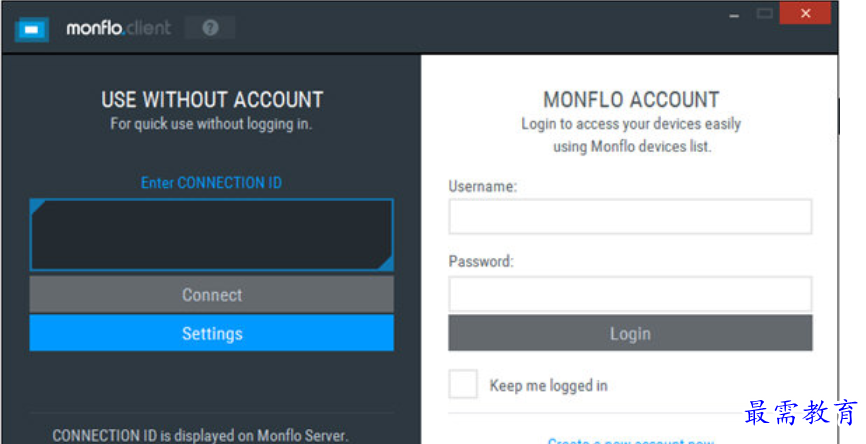
Task: Select the Password input field
Action: point(630,294)
